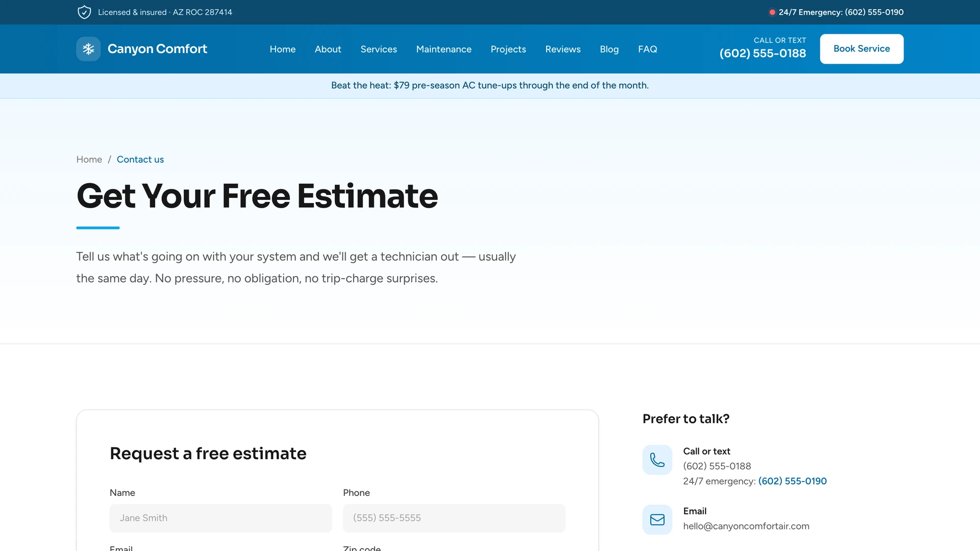Click the licensed shield checkmark icon
This screenshot has height=551, width=980.
[x=84, y=12]
